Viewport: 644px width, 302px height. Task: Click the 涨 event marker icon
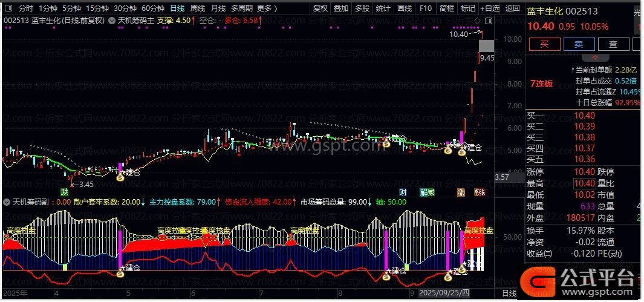pos(480,192)
